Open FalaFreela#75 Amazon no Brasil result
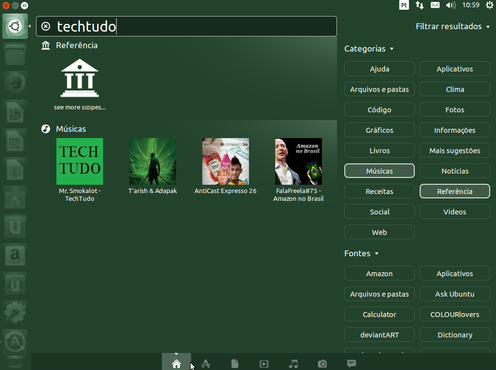Image resolution: width=496 pixels, height=370 pixels. tap(298, 170)
